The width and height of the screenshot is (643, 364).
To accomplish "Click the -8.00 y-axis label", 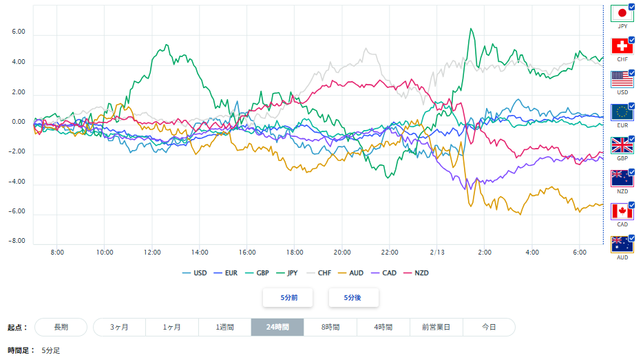I will [17, 241].
